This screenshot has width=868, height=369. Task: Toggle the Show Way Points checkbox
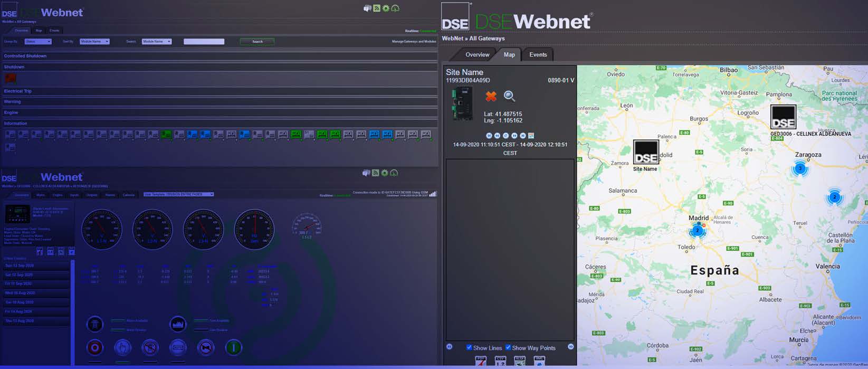508,347
